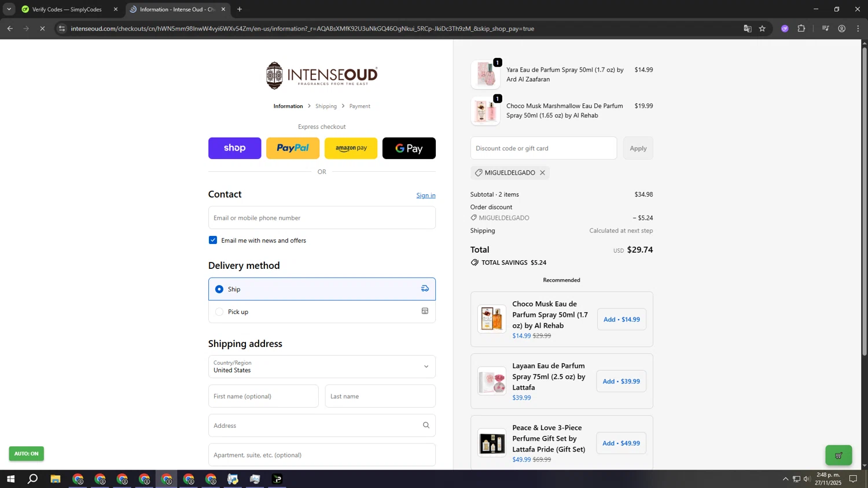This screenshot has width=868, height=488.
Task: Click the Information breadcrumb step
Action: tap(288, 106)
